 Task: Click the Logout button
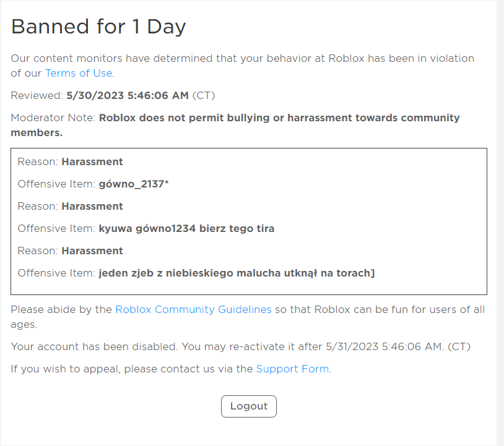(x=248, y=406)
